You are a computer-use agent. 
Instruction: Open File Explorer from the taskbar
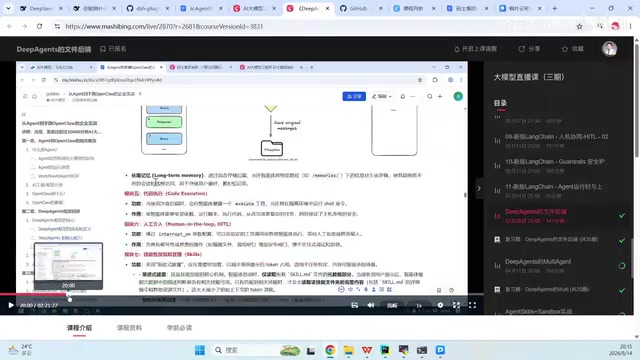click(349, 350)
